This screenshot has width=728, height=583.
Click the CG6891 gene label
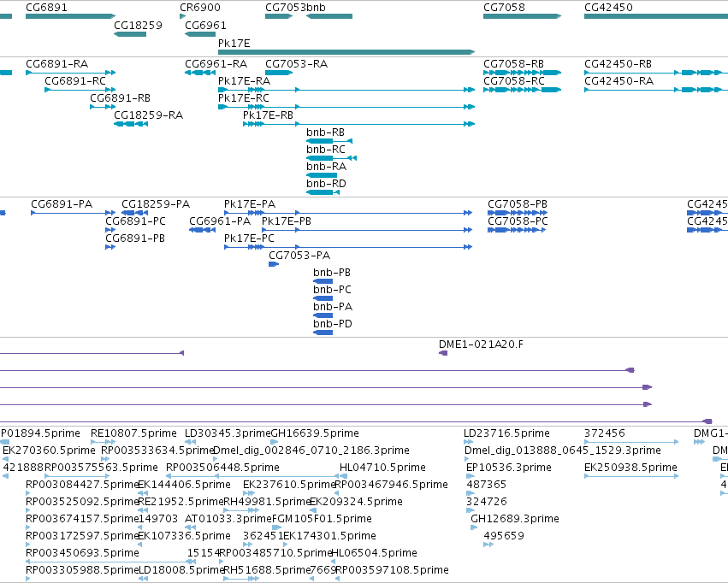click(x=46, y=8)
